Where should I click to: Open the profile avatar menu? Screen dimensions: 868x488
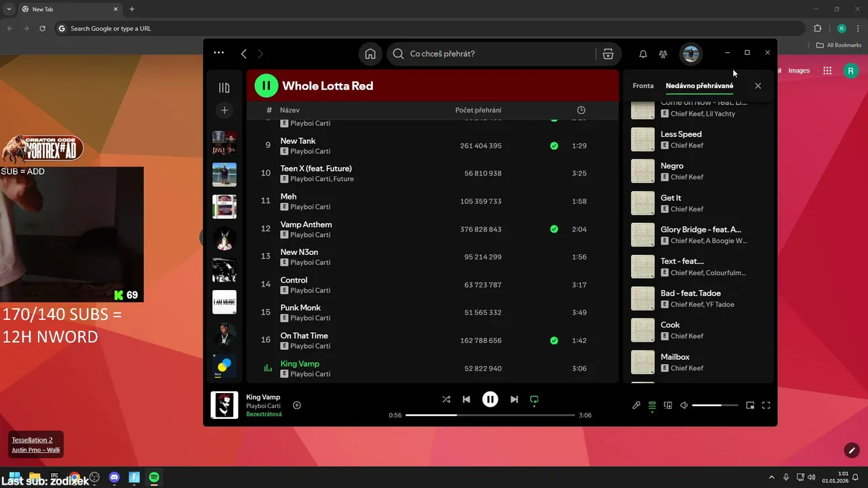pos(690,54)
